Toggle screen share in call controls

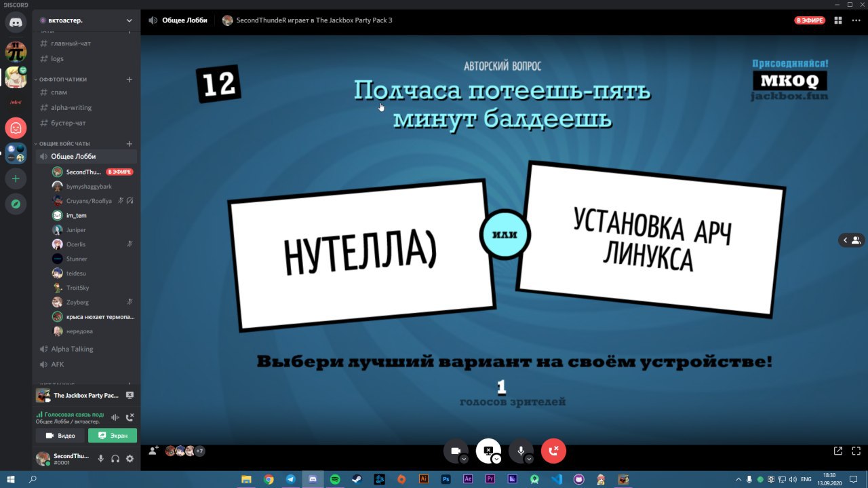coord(488,451)
